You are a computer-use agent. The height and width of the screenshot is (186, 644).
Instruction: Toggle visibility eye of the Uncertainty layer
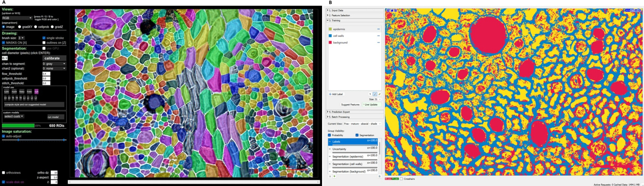pyautogui.click(x=330, y=149)
